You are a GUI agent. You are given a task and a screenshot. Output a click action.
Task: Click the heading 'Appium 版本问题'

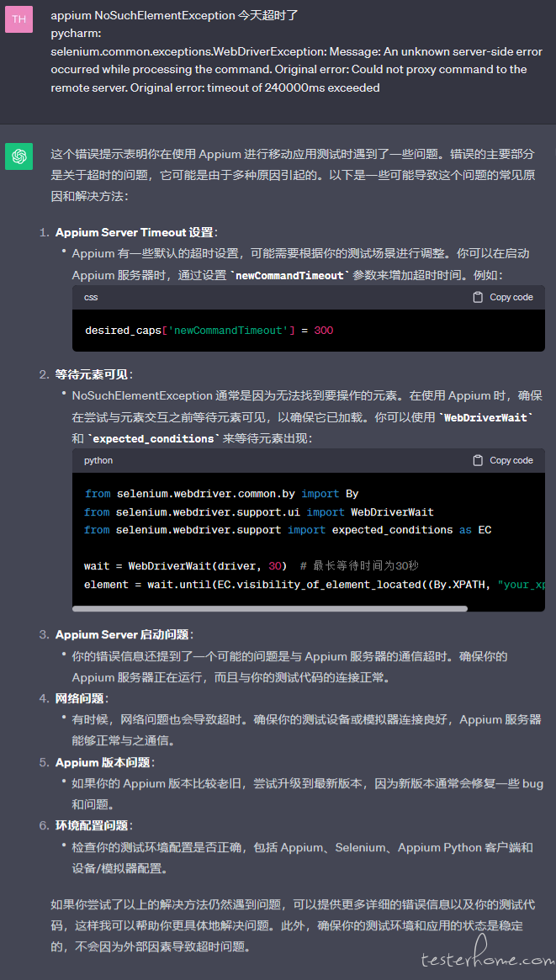[x=103, y=762]
